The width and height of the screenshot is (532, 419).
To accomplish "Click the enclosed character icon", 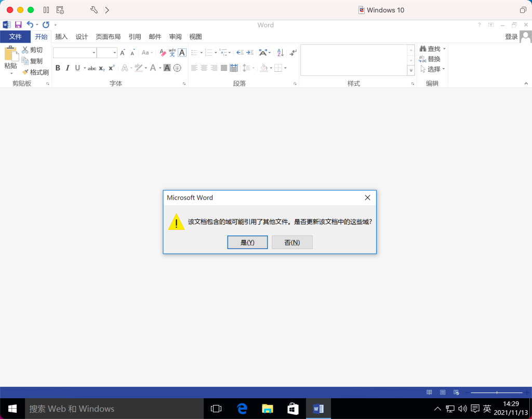I will click(x=177, y=68).
